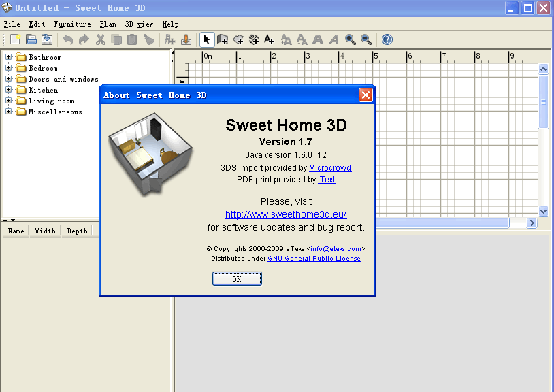Screen dimensions: 554x392
Task: Select the Living room folder label
Action: [x=51, y=101]
